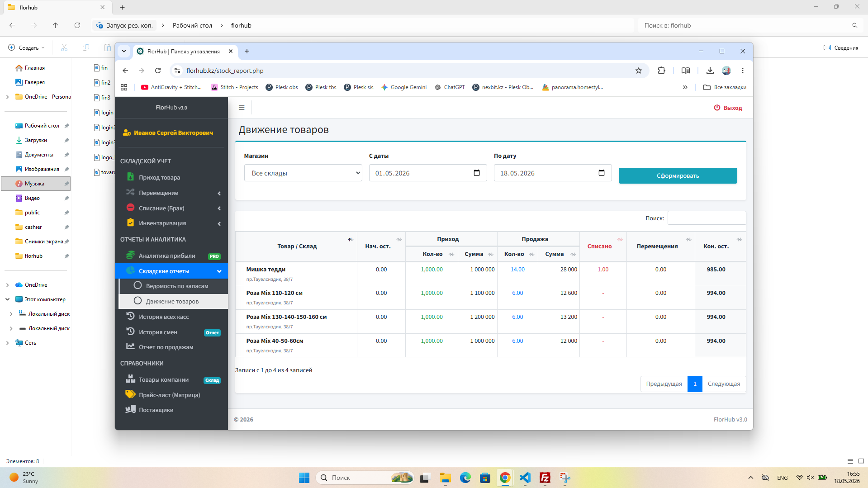Sort by Кон. ост. column

coord(740,239)
